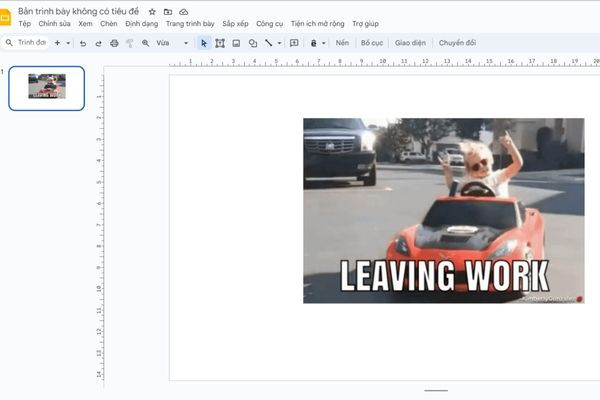Open the Chỉnh sửa menu
This screenshot has height=400, width=600.
coord(54,24)
